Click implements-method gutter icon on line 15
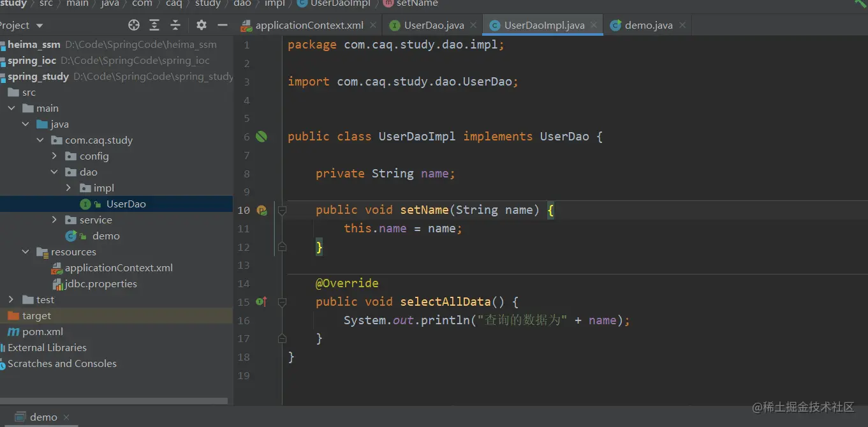Image resolution: width=868 pixels, height=427 pixels. (x=261, y=301)
